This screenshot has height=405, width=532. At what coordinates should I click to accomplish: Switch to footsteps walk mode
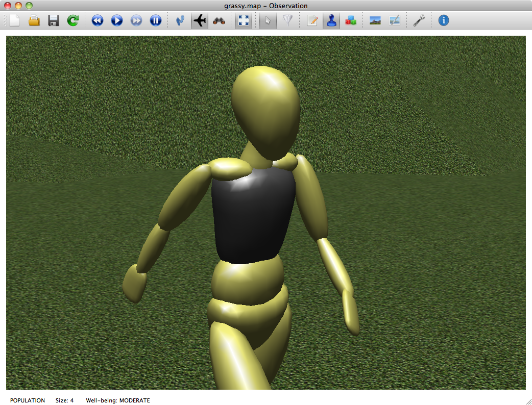(180, 20)
